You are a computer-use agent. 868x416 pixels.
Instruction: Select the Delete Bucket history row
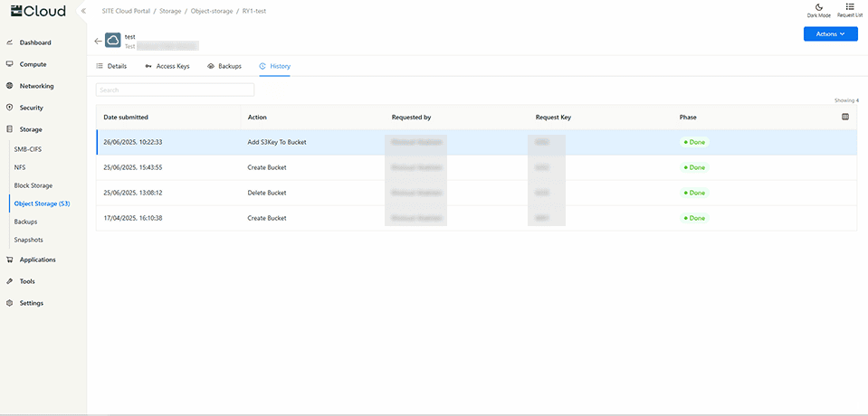[266, 193]
